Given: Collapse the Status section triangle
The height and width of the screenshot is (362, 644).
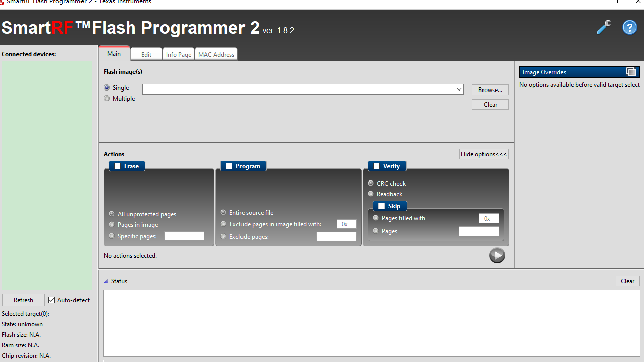Looking at the screenshot, I should [106, 281].
